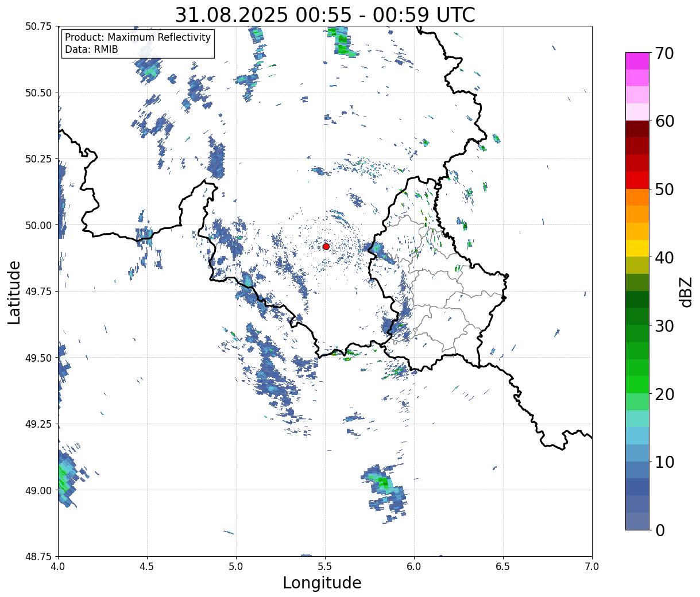Click the yellow colorbar segment above 40
The image size is (700, 597).
[637, 248]
